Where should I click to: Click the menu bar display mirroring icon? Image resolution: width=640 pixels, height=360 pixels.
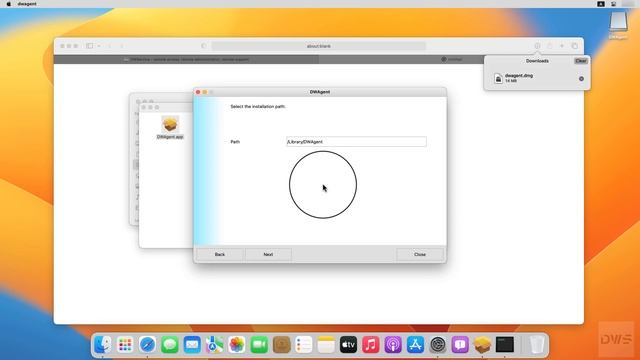pos(613,4)
